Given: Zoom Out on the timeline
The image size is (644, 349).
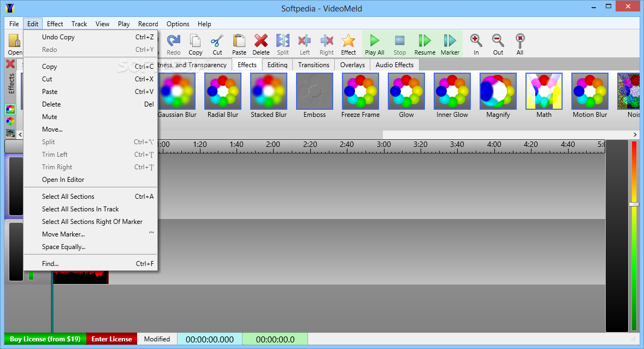Looking at the screenshot, I should 498,44.
